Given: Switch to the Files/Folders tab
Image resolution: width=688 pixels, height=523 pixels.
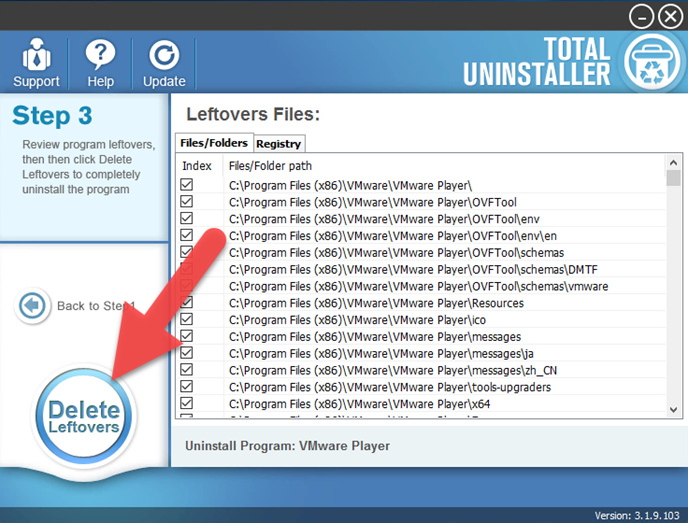Looking at the screenshot, I should click(x=214, y=143).
